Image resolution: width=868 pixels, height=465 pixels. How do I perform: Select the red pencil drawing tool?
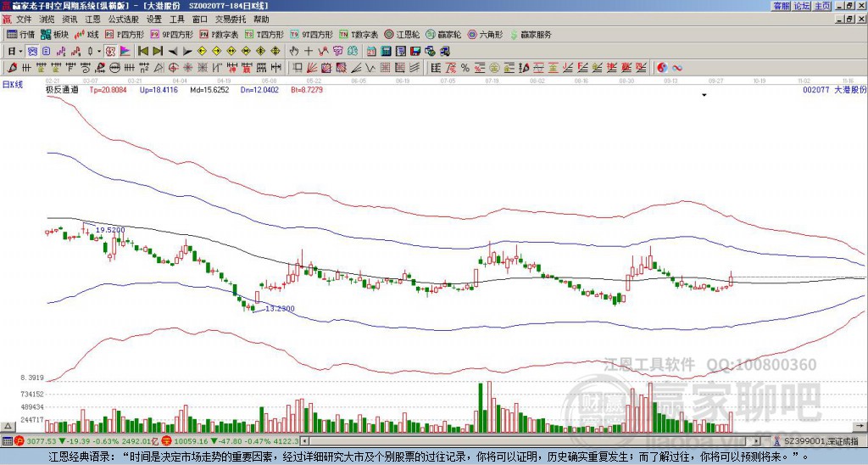click(x=12, y=68)
